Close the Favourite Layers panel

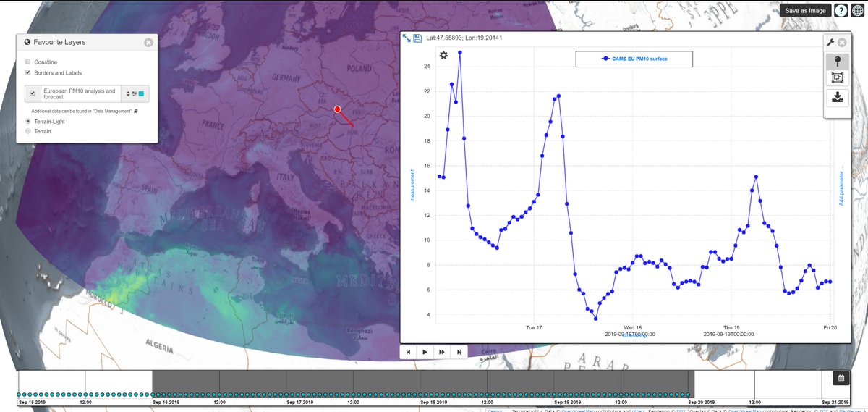[x=148, y=42]
